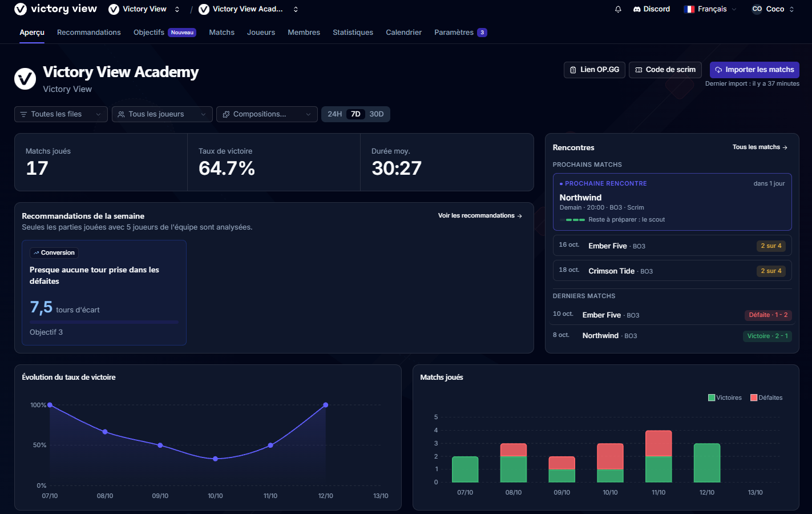Open the Membres tab

(x=304, y=33)
